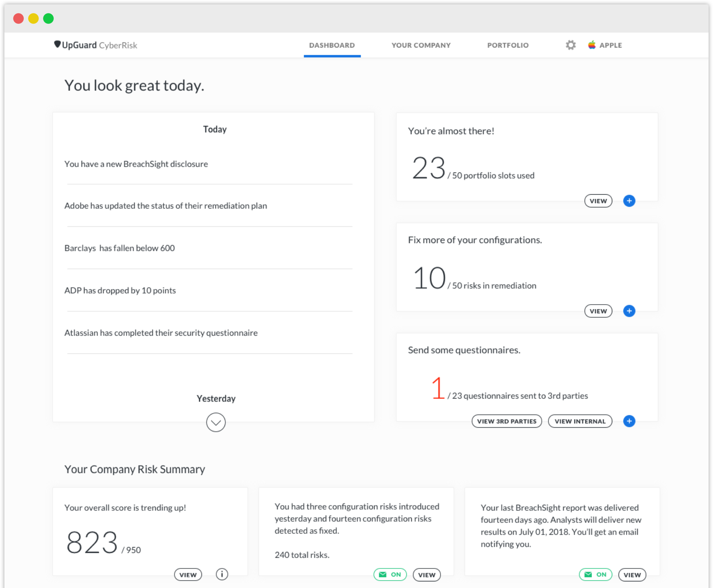Click View 3rd Parties button
Screen dimensions: 713x588
click(x=507, y=421)
